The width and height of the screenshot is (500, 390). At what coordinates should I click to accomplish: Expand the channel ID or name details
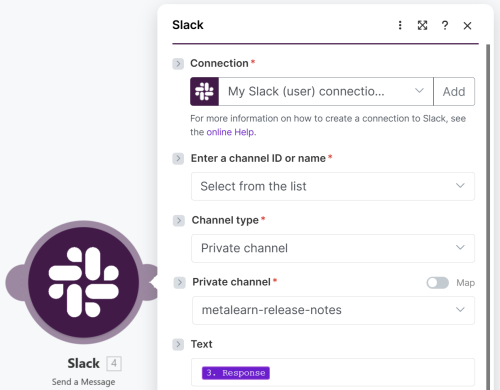tap(178, 158)
